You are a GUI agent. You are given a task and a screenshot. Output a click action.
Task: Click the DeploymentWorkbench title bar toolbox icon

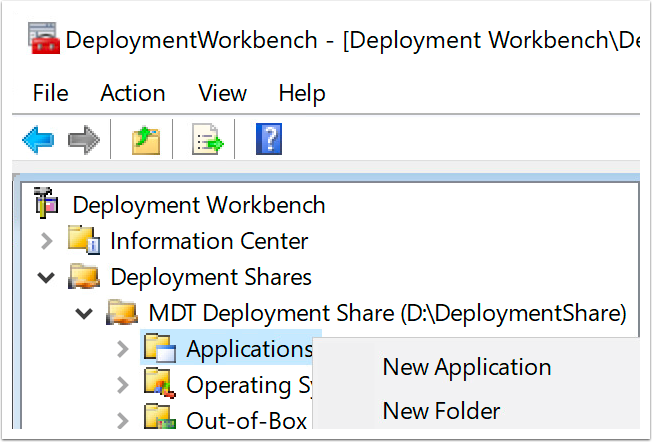coord(44,38)
